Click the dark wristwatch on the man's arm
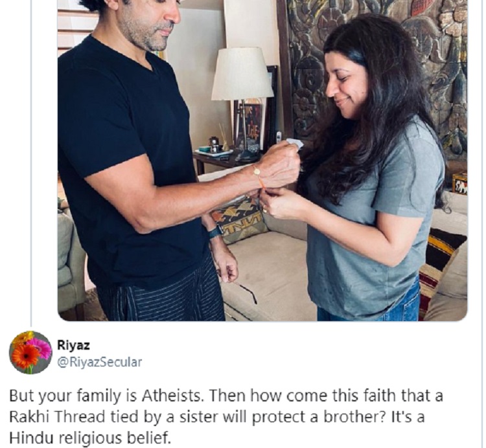The width and height of the screenshot is (486, 448). (x=215, y=232)
